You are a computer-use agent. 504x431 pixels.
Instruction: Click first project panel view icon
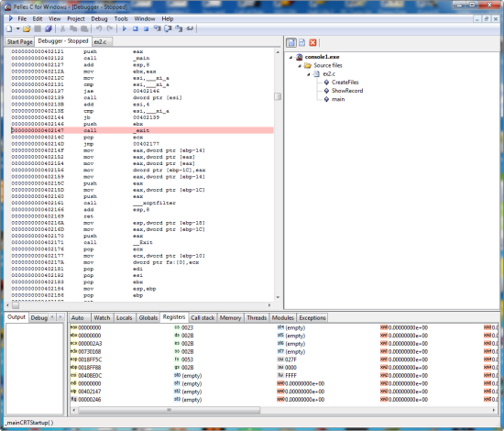click(291, 42)
